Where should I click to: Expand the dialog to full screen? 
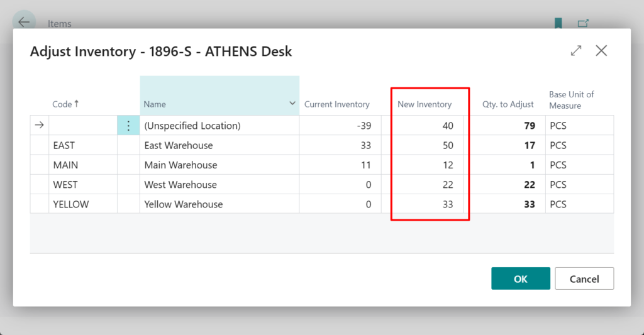[x=576, y=51]
